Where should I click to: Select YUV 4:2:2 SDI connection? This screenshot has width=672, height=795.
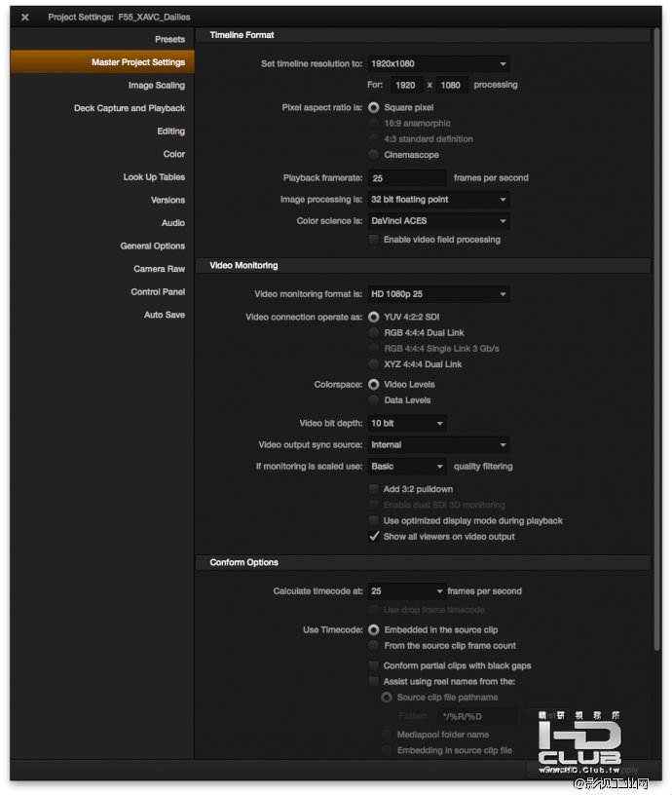coord(374,317)
